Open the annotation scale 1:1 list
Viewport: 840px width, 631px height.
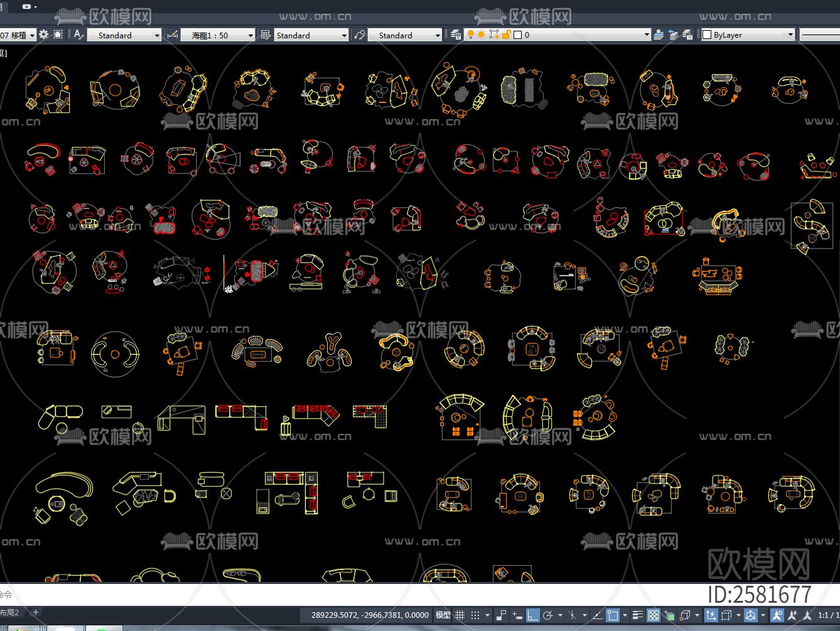pos(829,615)
